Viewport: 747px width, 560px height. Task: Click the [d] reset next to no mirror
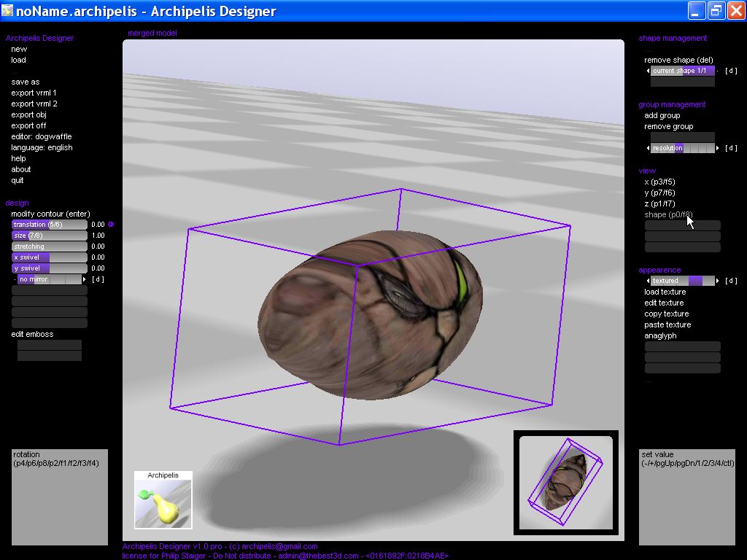(x=98, y=279)
